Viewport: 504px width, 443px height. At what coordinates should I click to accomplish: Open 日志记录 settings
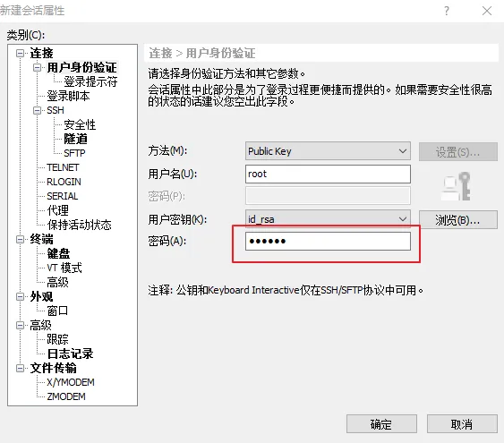pyautogui.click(x=70, y=354)
